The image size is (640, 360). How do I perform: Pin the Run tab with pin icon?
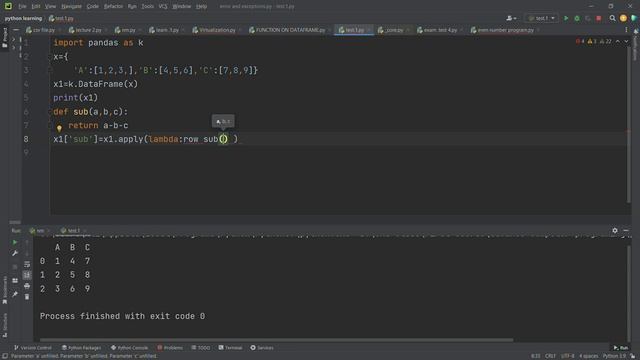pyautogui.click(x=15, y=294)
